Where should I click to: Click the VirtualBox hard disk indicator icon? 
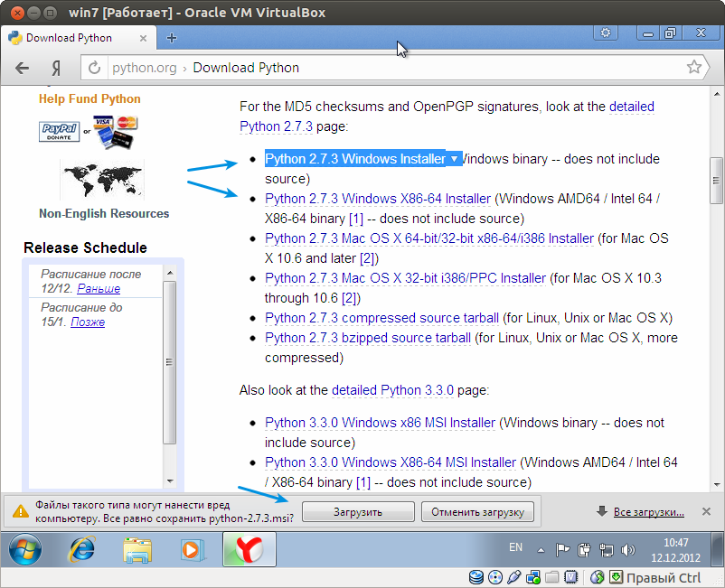point(475,577)
